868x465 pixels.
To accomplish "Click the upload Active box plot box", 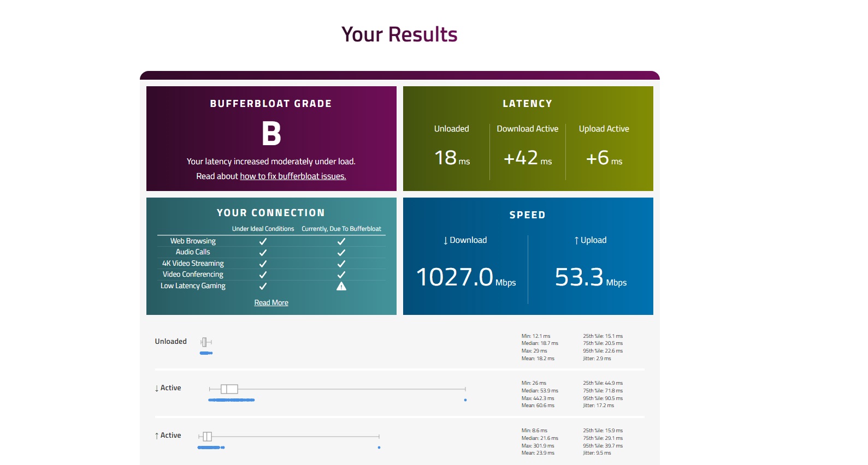I will click(207, 437).
